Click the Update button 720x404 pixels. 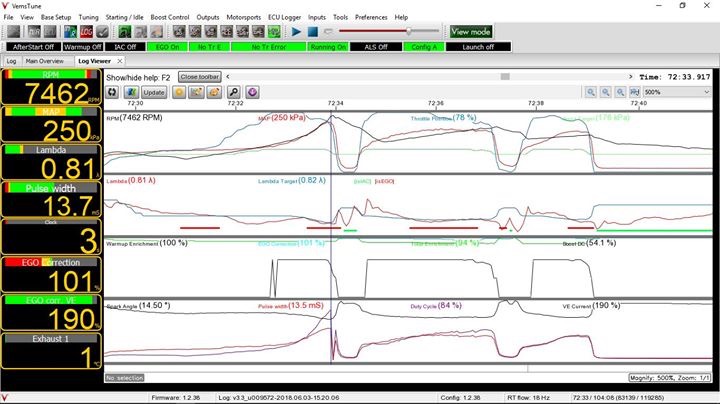(153, 92)
